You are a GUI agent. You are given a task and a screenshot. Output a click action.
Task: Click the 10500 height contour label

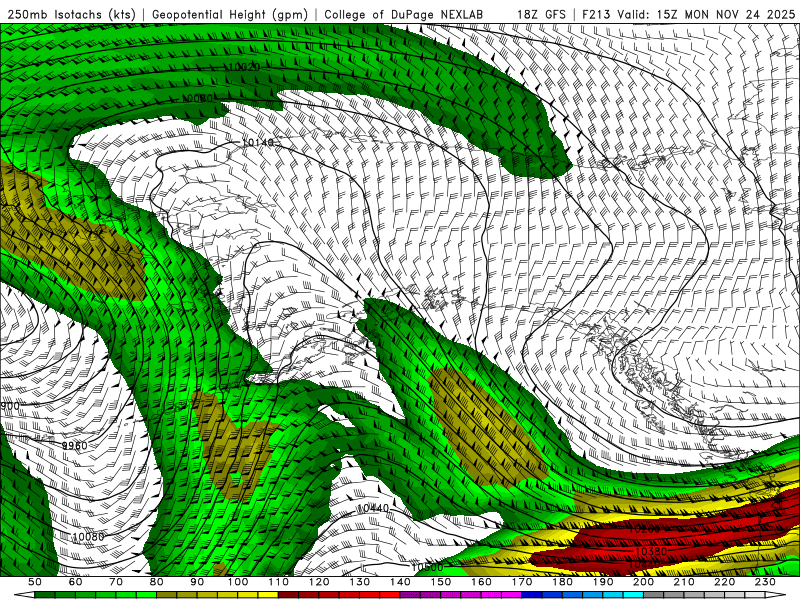point(427,567)
